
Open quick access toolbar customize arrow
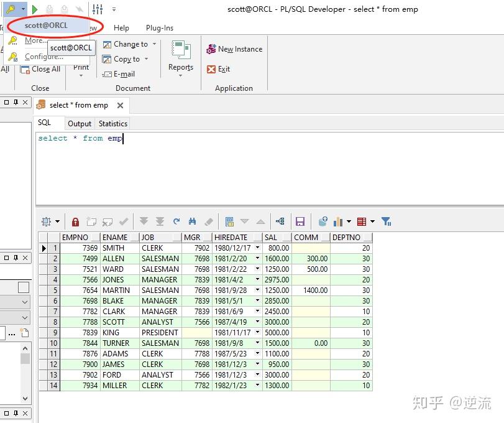(x=114, y=9)
